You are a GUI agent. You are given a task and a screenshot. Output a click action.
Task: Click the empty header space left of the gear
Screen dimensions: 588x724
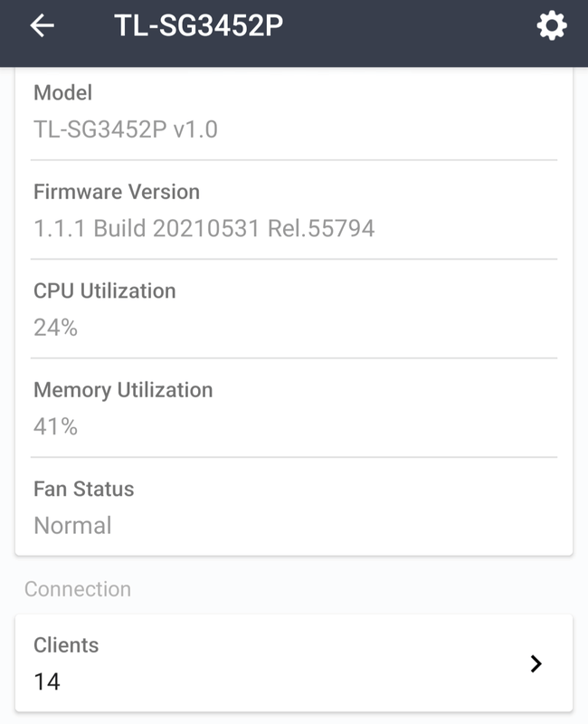click(x=407, y=26)
